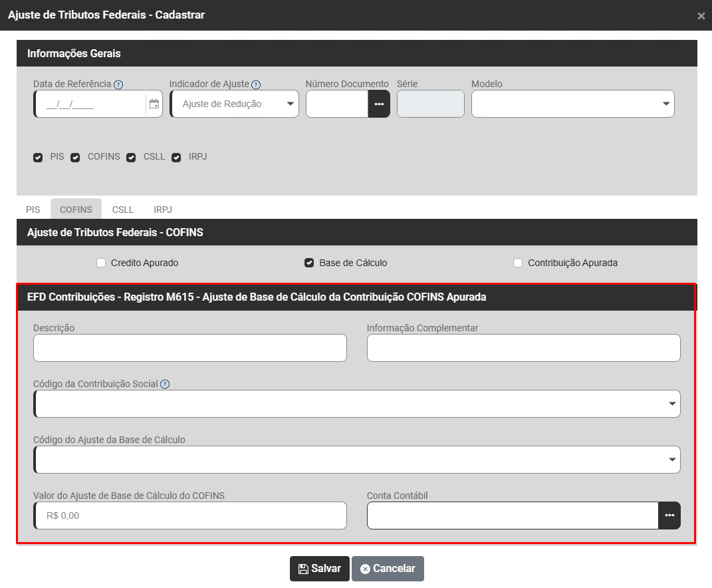
Task: Click the Série input field
Action: [x=431, y=104]
